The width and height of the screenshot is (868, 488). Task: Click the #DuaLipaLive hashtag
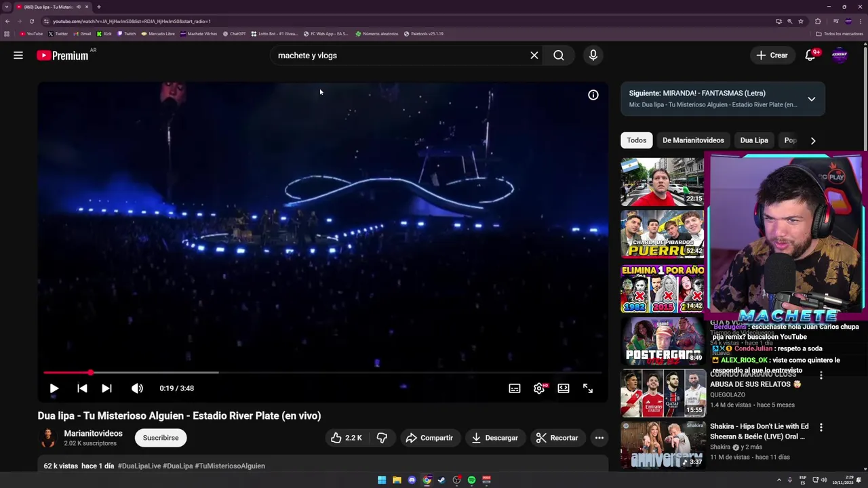click(x=139, y=466)
